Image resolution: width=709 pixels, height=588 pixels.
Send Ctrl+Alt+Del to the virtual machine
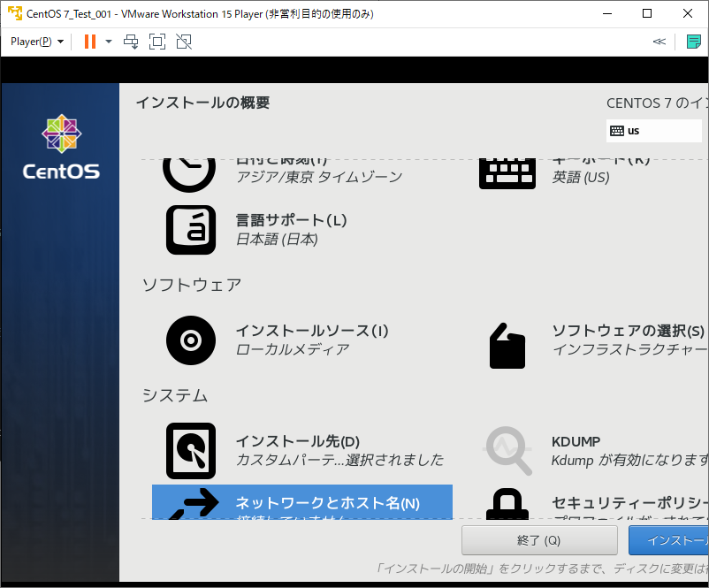pyautogui.click(x=131, y=42)
